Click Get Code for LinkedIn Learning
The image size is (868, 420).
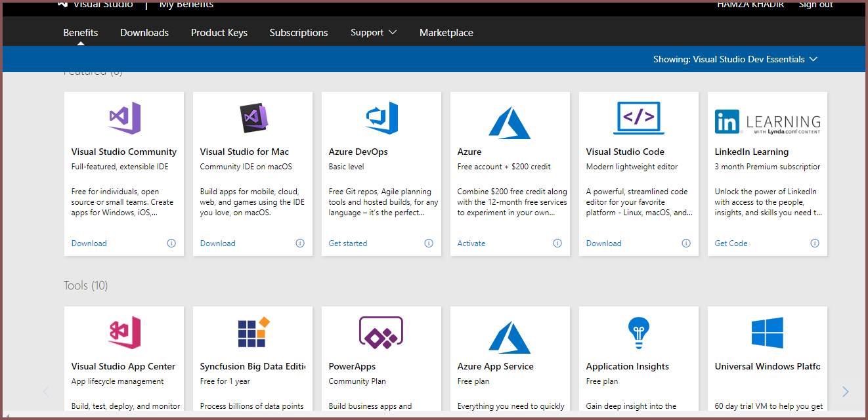[x=731, y=243]
